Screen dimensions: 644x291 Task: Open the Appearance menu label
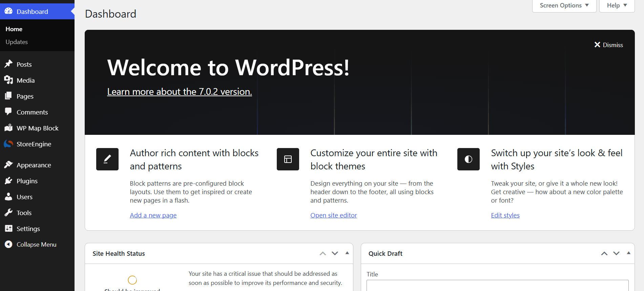coord(34,165)
